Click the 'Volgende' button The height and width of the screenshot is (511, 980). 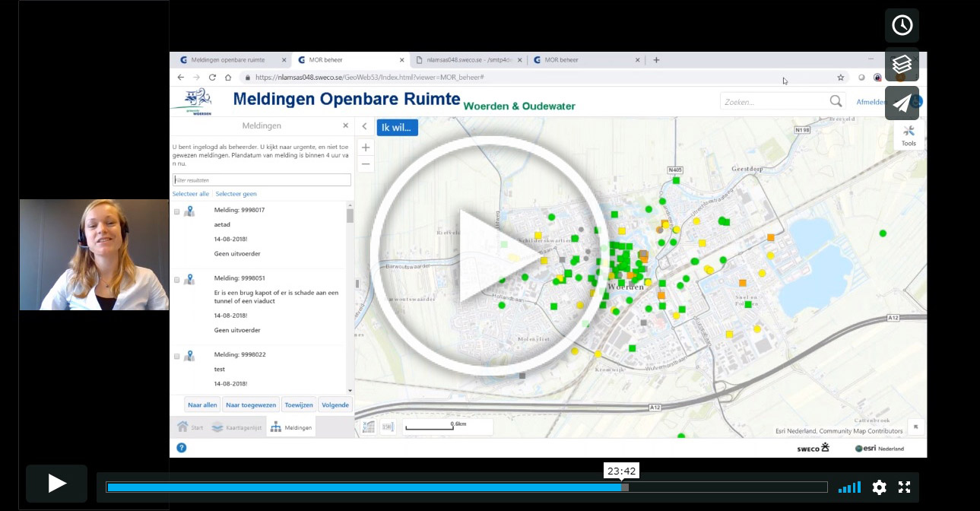(335, 405)
